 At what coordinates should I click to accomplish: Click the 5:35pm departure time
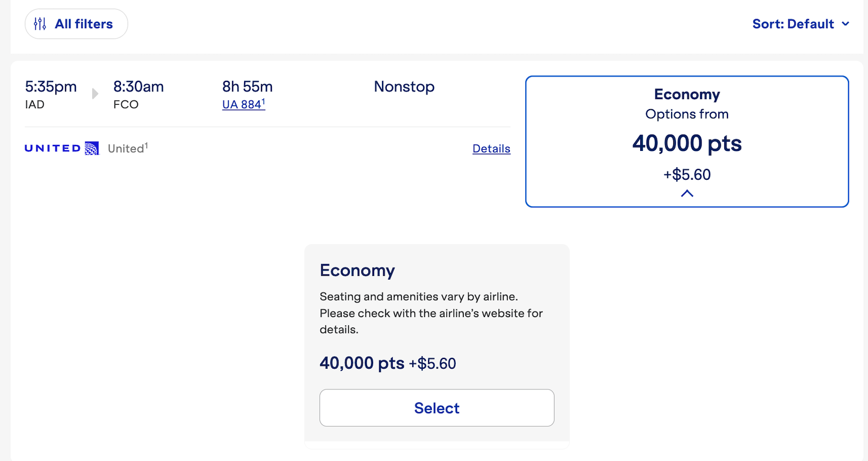click(x=51, y=87)
